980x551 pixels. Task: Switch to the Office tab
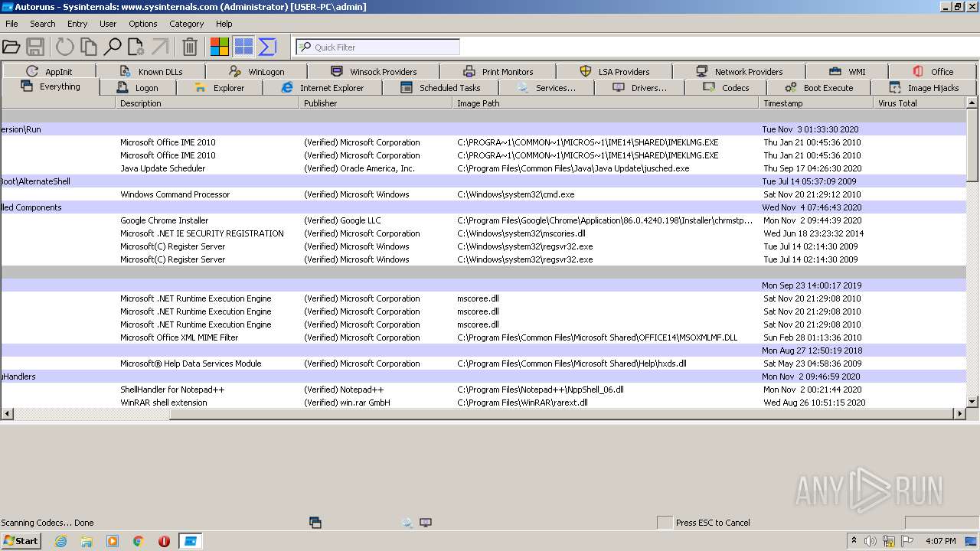tap(933, 71)
